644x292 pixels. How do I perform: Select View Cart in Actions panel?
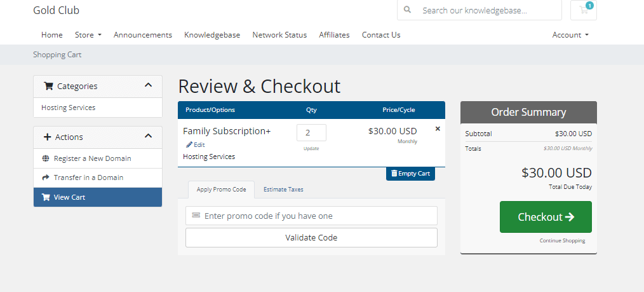(x=69, y=197)
